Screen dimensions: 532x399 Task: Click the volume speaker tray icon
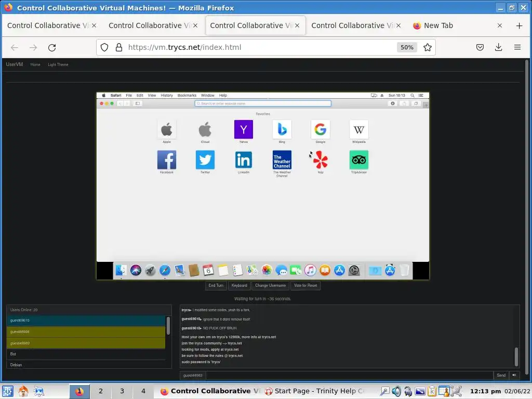pyautogui.click(x=396, y=391)
